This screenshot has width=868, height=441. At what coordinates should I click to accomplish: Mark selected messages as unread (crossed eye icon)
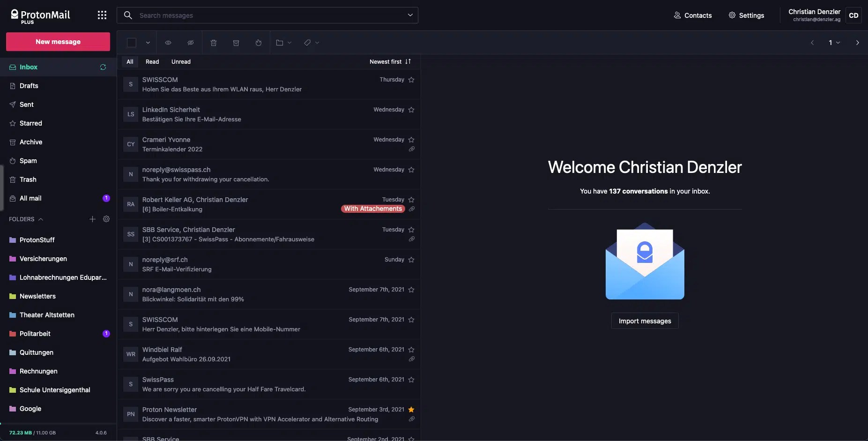coord(191,43)
